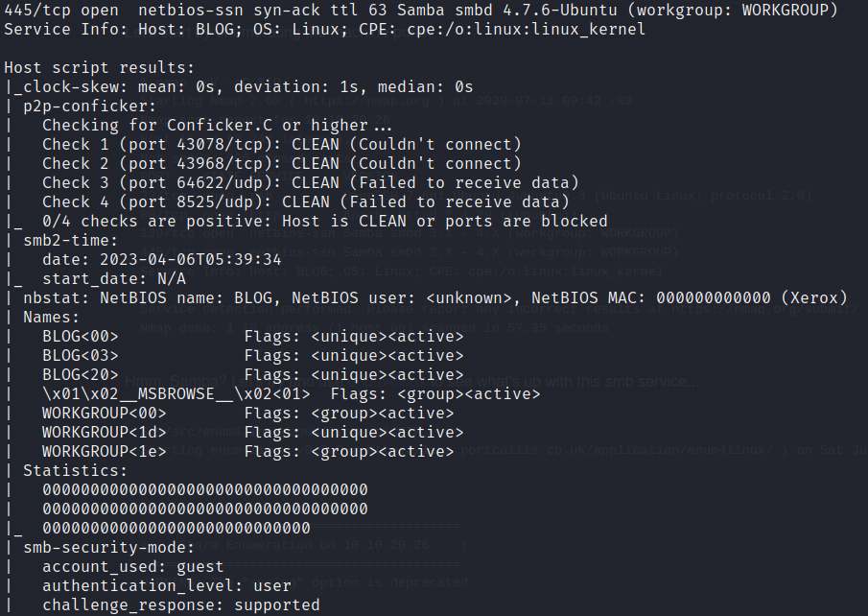Click the smb2-time date value 2023-04-06T05:39:34
This screenshot has height=616, width=868.
tap(191, 259)
